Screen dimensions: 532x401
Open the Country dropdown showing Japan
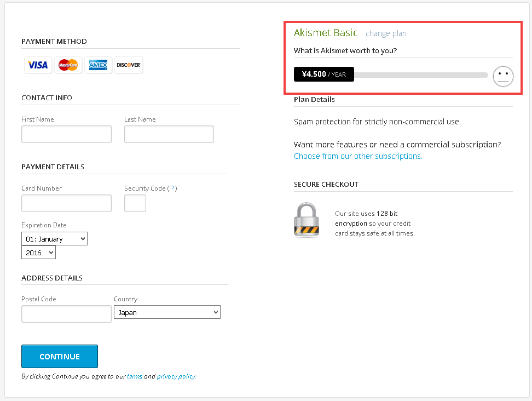pos(167,312)
